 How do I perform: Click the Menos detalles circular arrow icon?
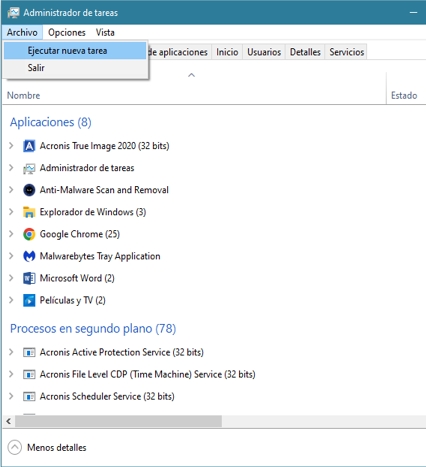pos(15,448)
